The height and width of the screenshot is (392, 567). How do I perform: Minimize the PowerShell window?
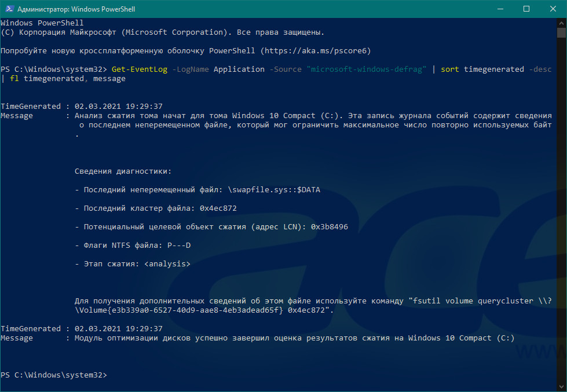tap(499, 9)
